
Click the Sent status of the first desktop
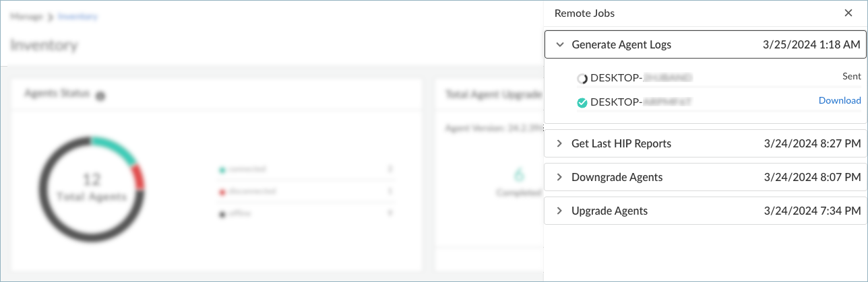click(851, 77)
